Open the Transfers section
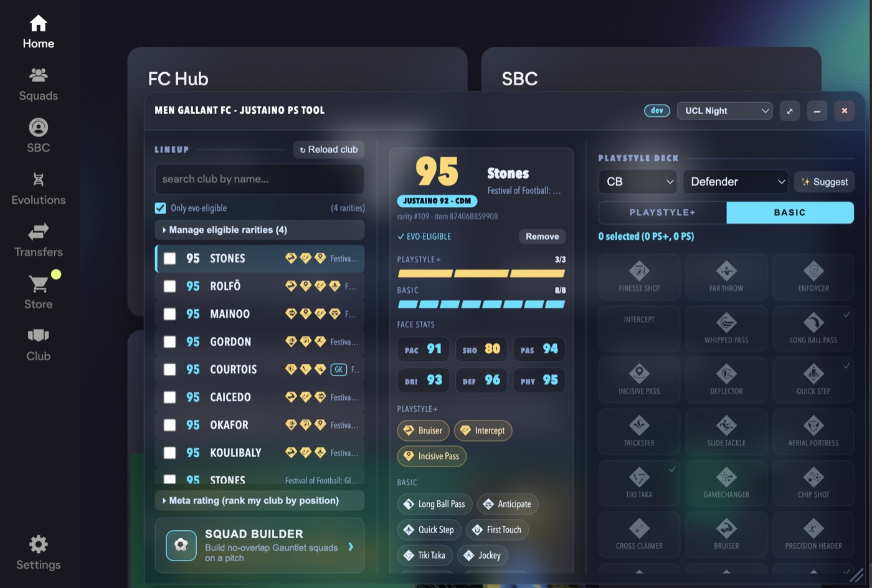Image resolution: width=872 pixels, height=588 pixels. pos(38,240)
